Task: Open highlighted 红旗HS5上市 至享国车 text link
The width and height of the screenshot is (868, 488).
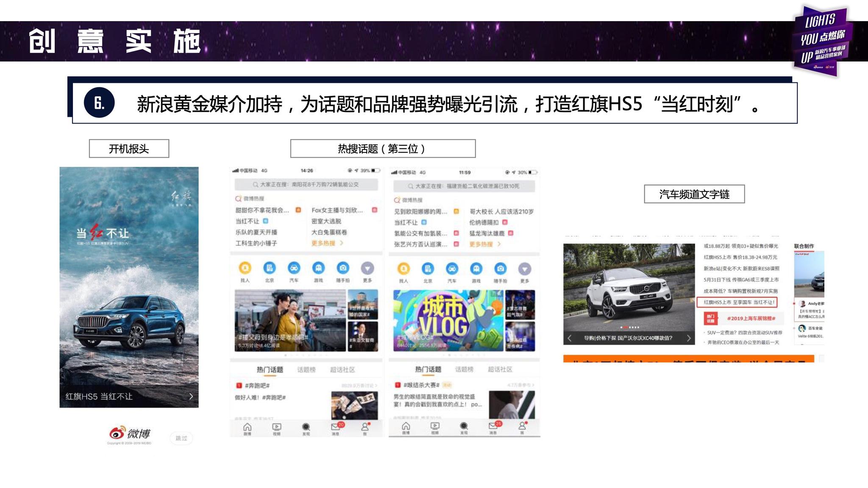Action: click(739, 302)
